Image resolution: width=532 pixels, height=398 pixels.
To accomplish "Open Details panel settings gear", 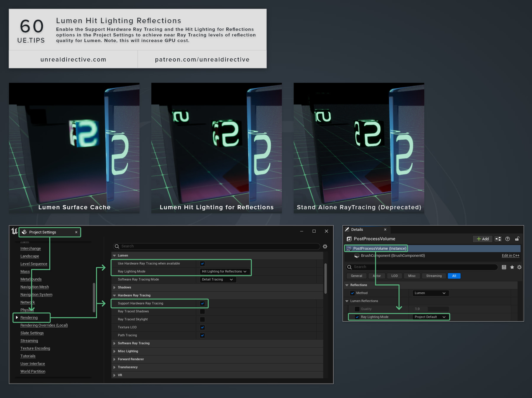I will pos(519,267).
